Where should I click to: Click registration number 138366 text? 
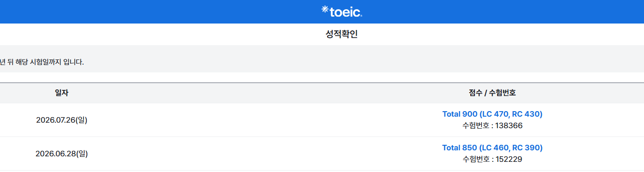tap(509, 125)
